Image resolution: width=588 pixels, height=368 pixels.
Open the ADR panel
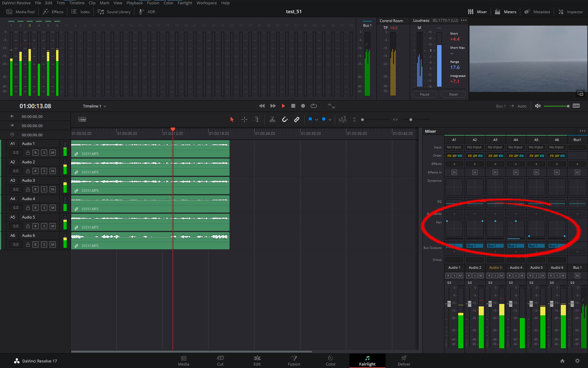(x=147, y=12)
